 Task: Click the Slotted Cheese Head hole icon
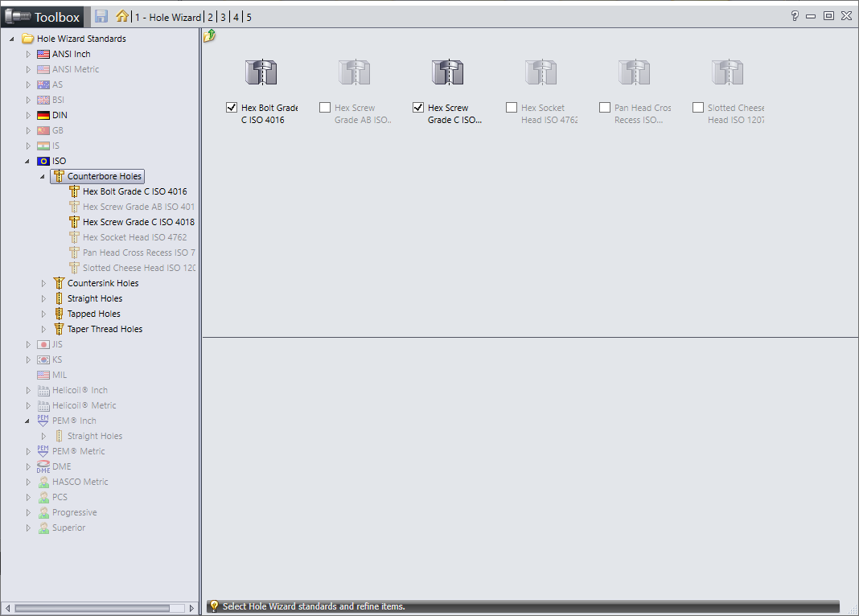(728, 72)
